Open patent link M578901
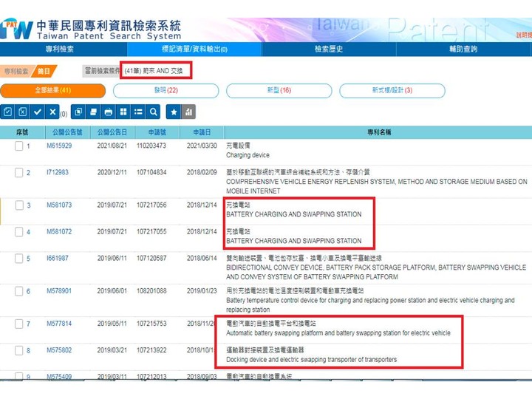This screenshot has height=399, width=532. click(x=59, y=291)
